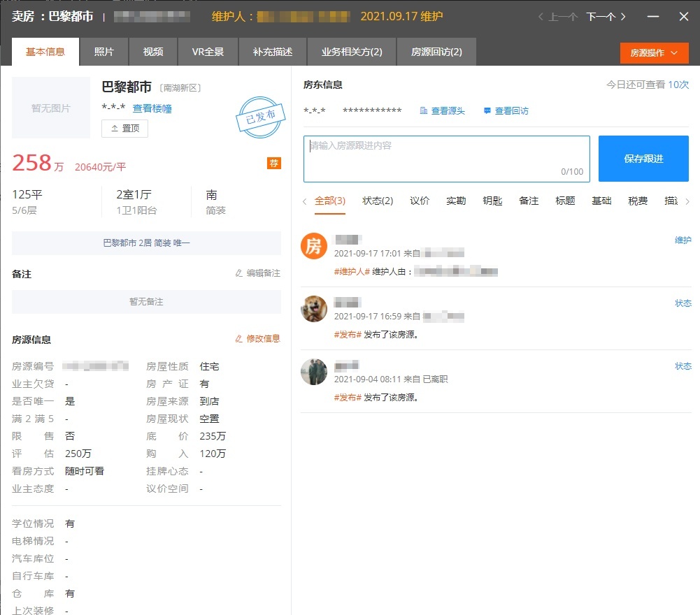Select the 状态(2) filter tab

pos(378,201)
